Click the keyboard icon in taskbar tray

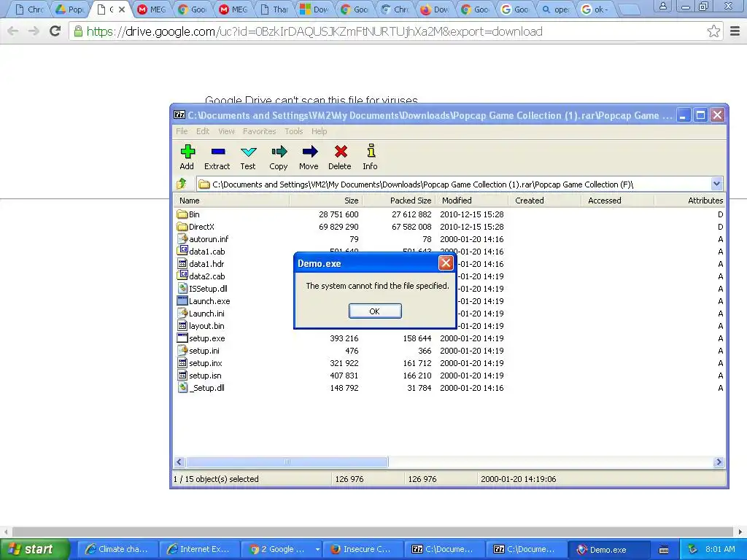click(x=664, y=550)
